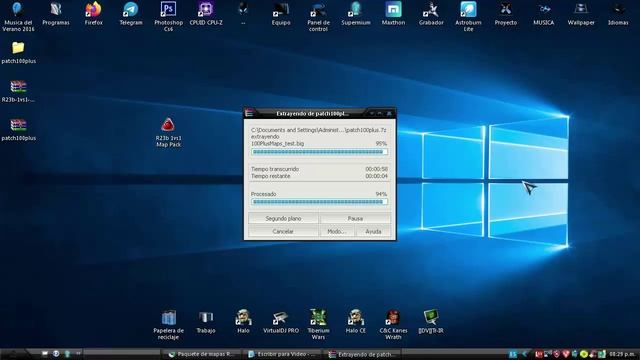Click the file extraction progress bar
Image resolution: width=640 pixels, height=360 pixels.
tap(319, 152)
